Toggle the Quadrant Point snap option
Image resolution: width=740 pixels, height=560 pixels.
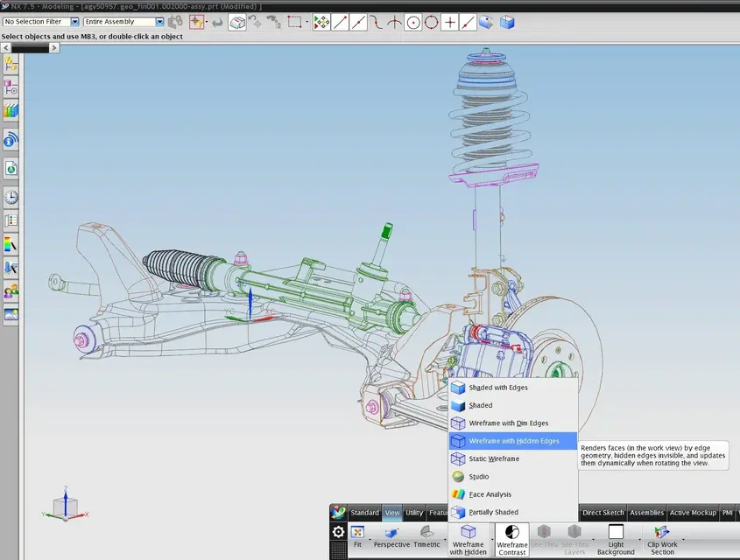pyautogui.click(x=432, y=22)
